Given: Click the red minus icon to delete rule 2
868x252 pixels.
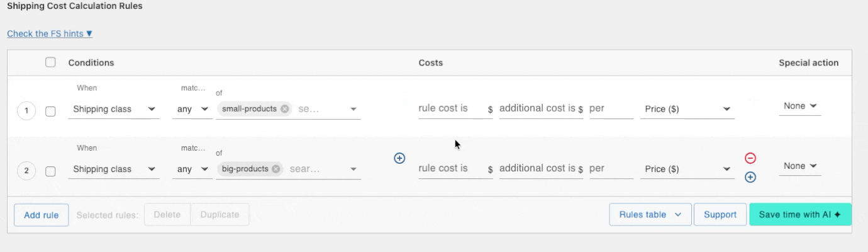Looking at the screenshot, I should point(750,158).
